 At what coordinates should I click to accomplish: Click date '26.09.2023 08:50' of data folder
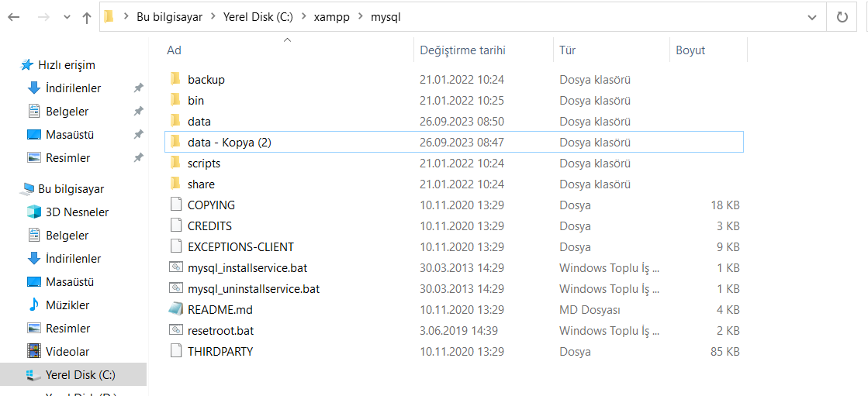click(x=462, y=121)
